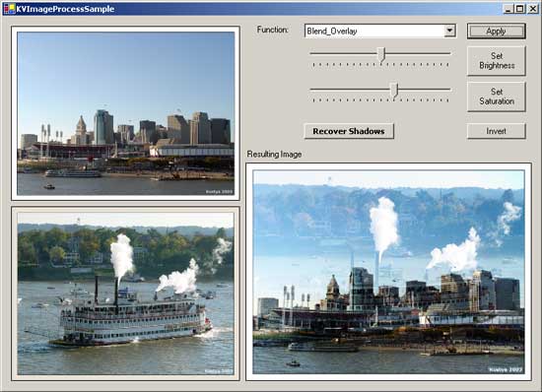Click the city skyline source image

(x=126, y=113)
